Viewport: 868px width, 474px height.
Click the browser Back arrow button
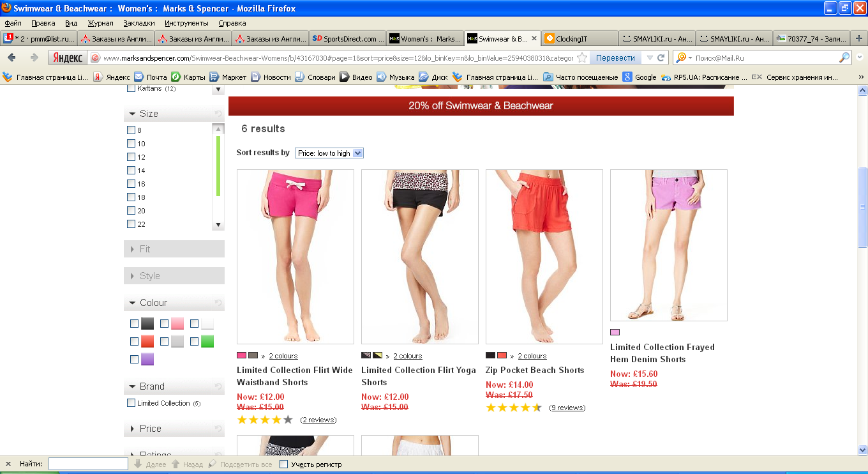coord(12,57)
